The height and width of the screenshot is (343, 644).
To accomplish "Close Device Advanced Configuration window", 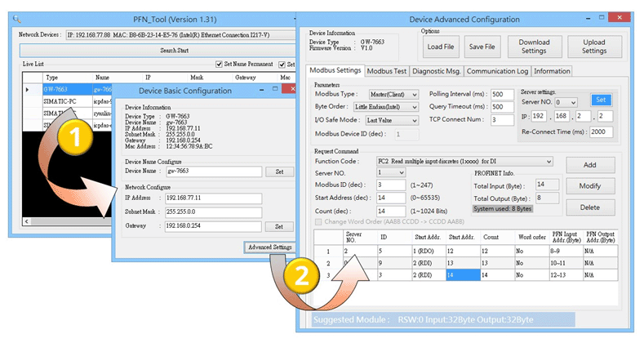I will 620,18.
